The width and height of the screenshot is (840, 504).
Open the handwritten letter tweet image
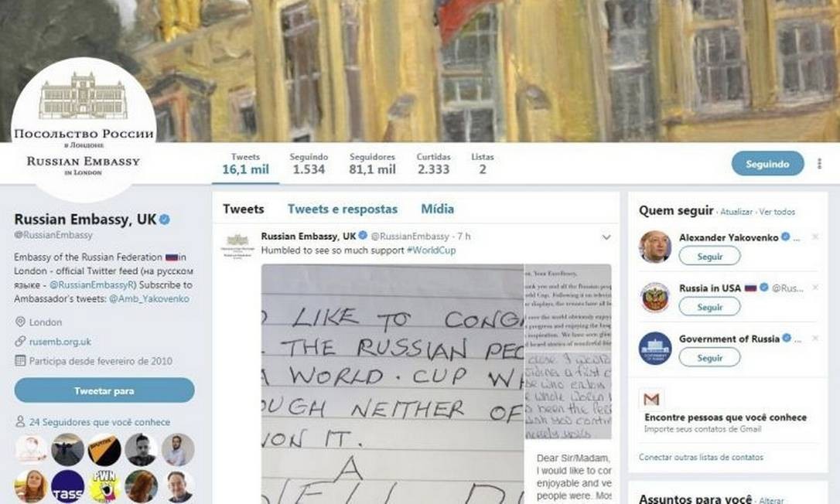tap(392, 383)
